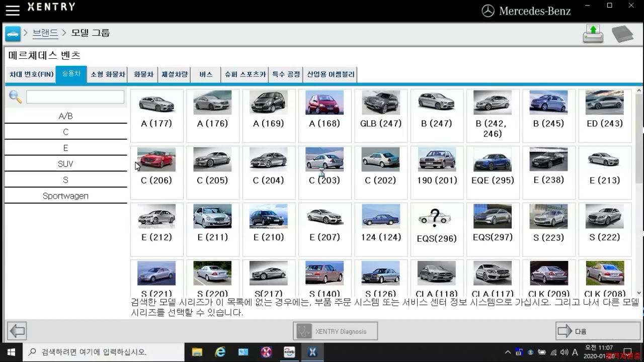
Task: Click the model list scroll-up arrow
Action: click(639, 92)
